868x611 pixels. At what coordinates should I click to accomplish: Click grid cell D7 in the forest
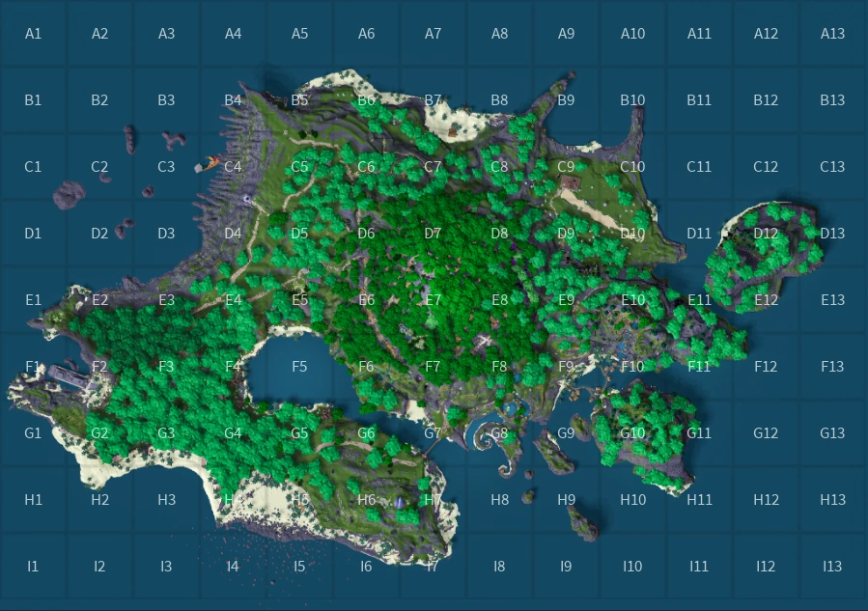433,233
